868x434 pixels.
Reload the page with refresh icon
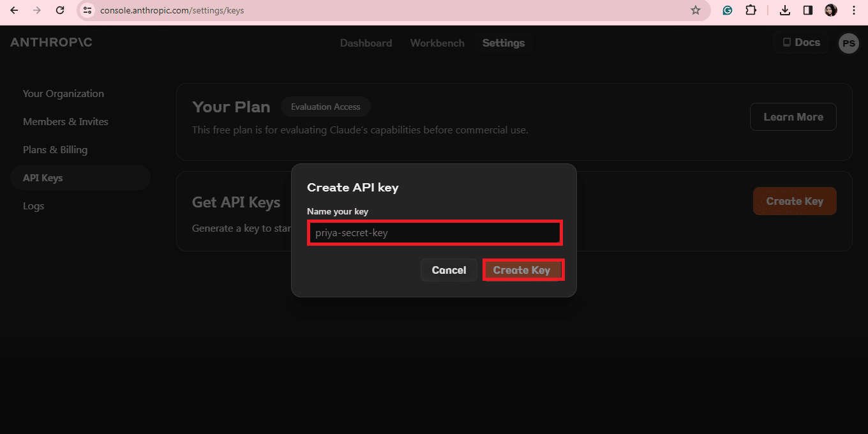pos(60,10)
